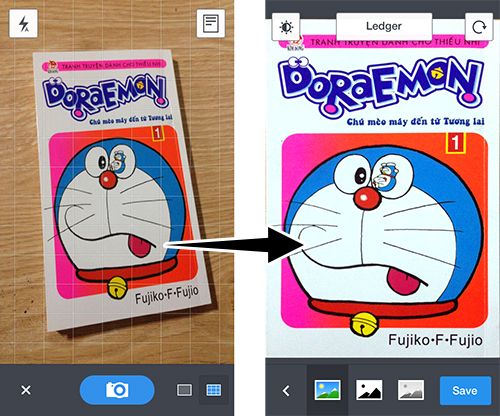Open the Ledger paper size selector
This screenshot has height=416, width=500.
point(384,26)
